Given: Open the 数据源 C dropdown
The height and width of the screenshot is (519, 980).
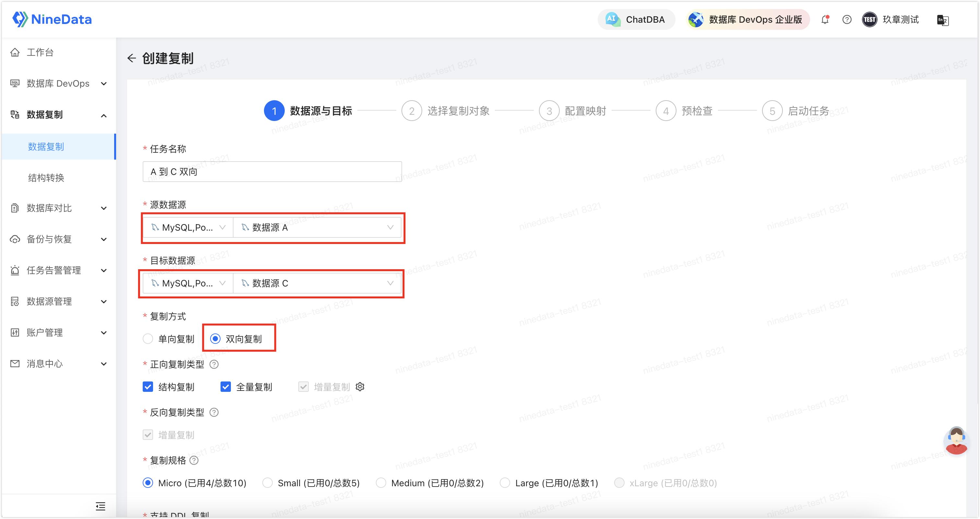Looking at the screenshot, I should point(317,284).
